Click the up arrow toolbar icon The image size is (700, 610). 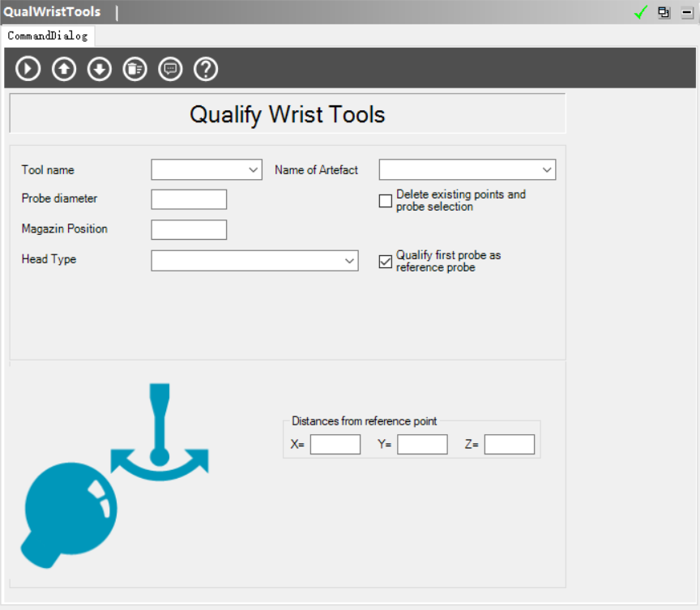point(64,69)
